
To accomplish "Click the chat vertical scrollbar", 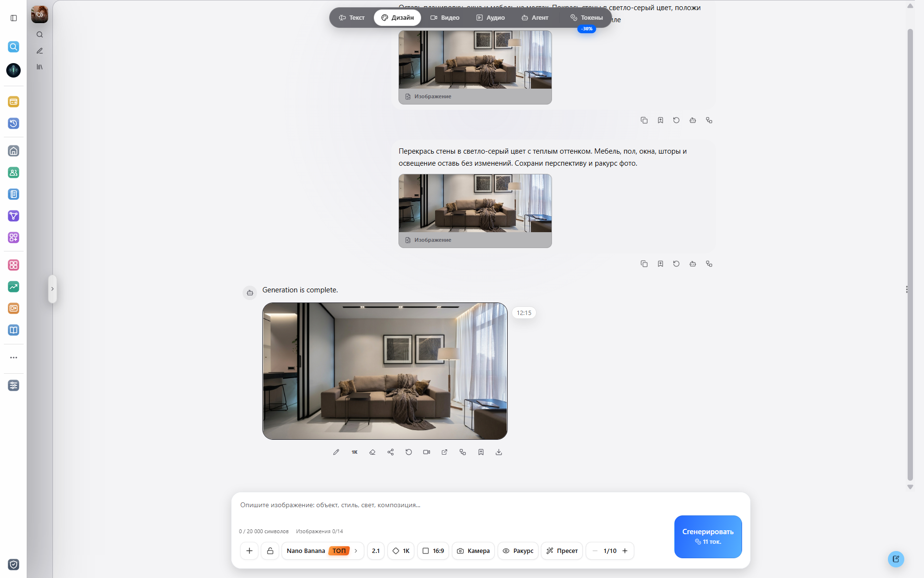I will [x=910, y=254].
